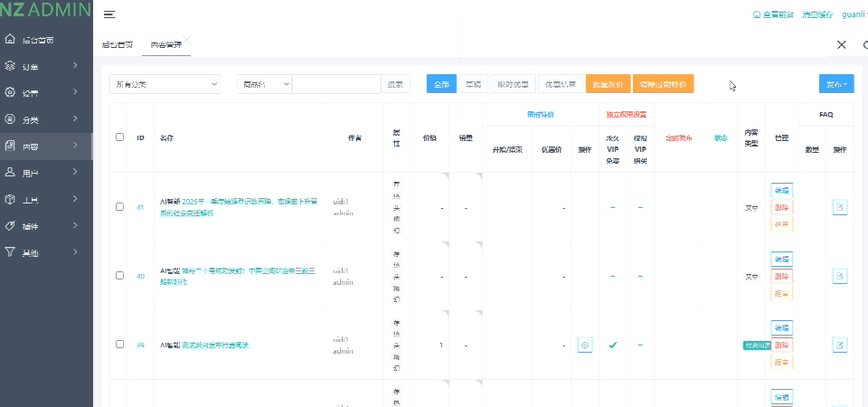Click the home icon in the sidebar

(9, 39)
